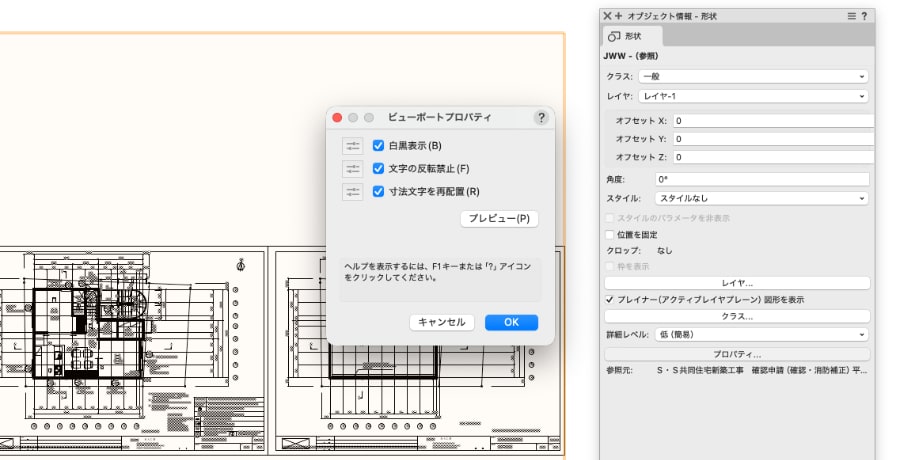The image size is (900, 460).
Task: Toggle the 白黒表示 (B) checkbox
Action: [378, 146]
